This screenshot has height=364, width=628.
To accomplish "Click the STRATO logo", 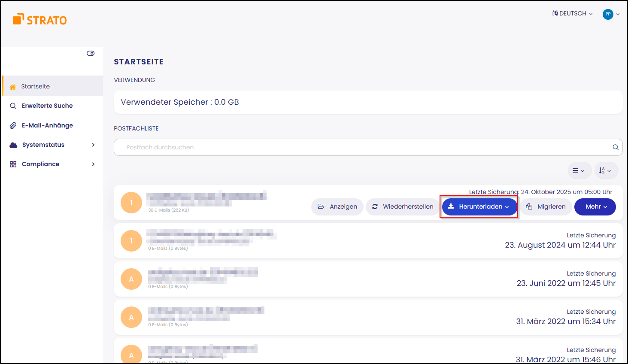I will 40,20.
